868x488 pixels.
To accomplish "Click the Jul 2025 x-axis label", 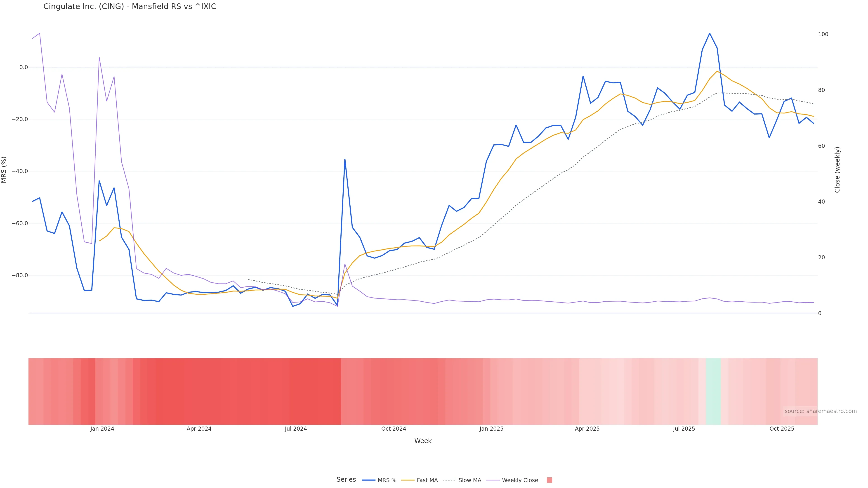I will pos(684,429).
